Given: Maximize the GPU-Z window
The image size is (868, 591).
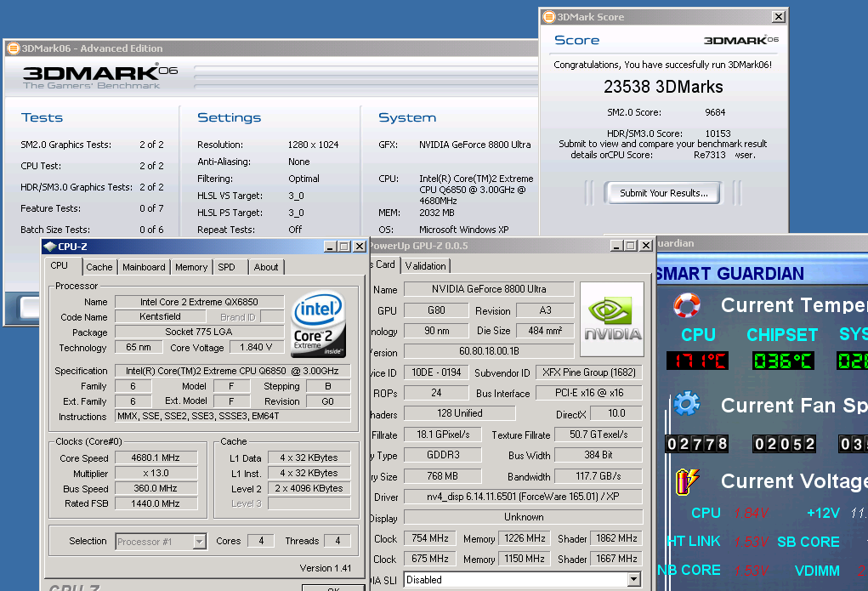Looking at the screenshot, I should pos(631,246).
